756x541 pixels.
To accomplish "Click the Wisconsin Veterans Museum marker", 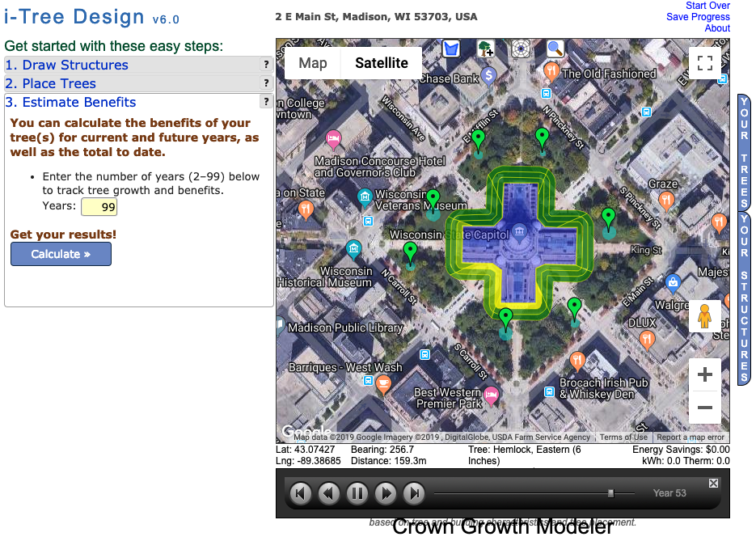I will [x=365, y=197].
